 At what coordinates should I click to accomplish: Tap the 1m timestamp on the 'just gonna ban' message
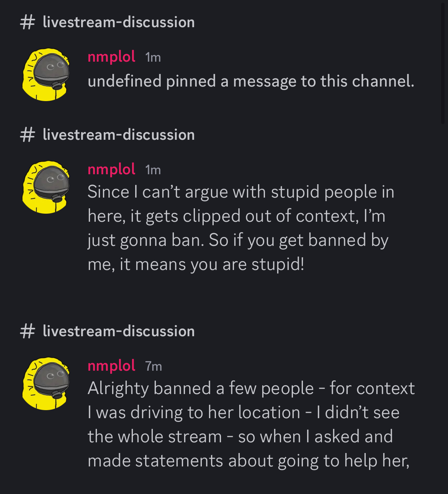coord(153,170)
